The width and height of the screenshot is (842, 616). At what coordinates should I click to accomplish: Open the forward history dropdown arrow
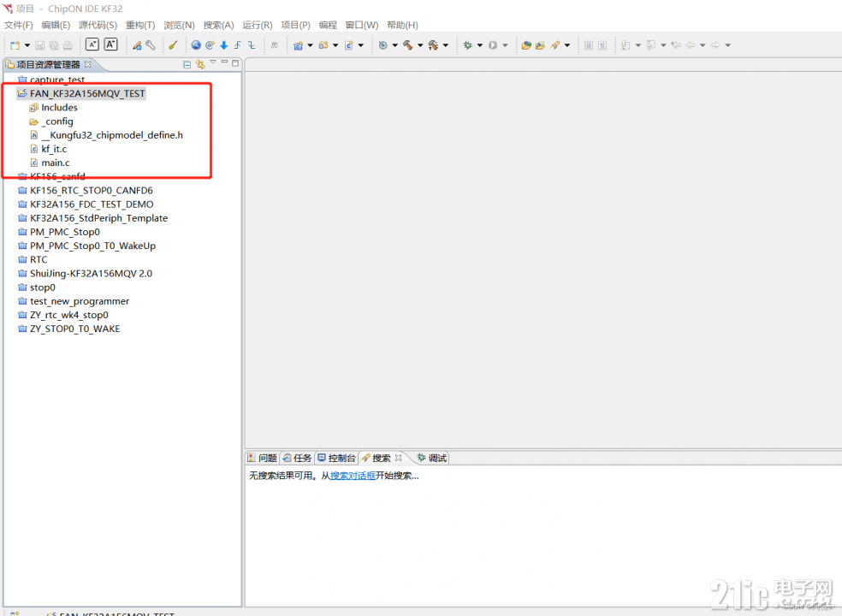(x=727, y=45)
